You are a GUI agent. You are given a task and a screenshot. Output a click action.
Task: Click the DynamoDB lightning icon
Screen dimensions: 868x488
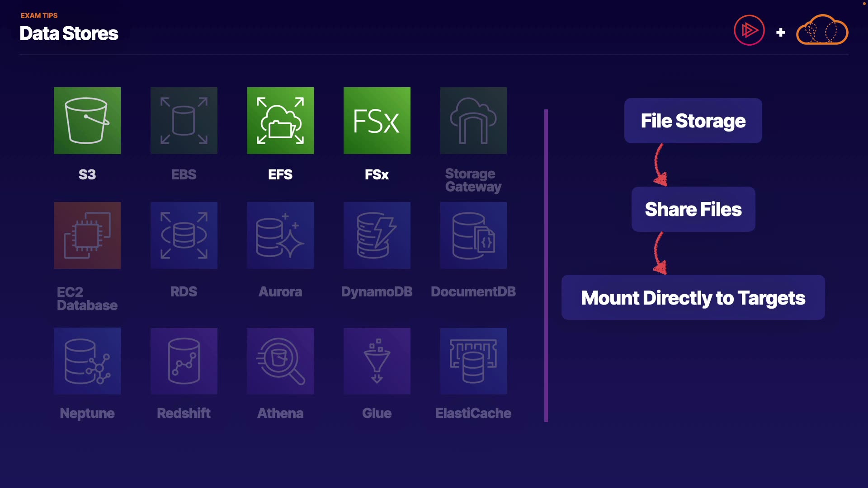pos(377,235)
